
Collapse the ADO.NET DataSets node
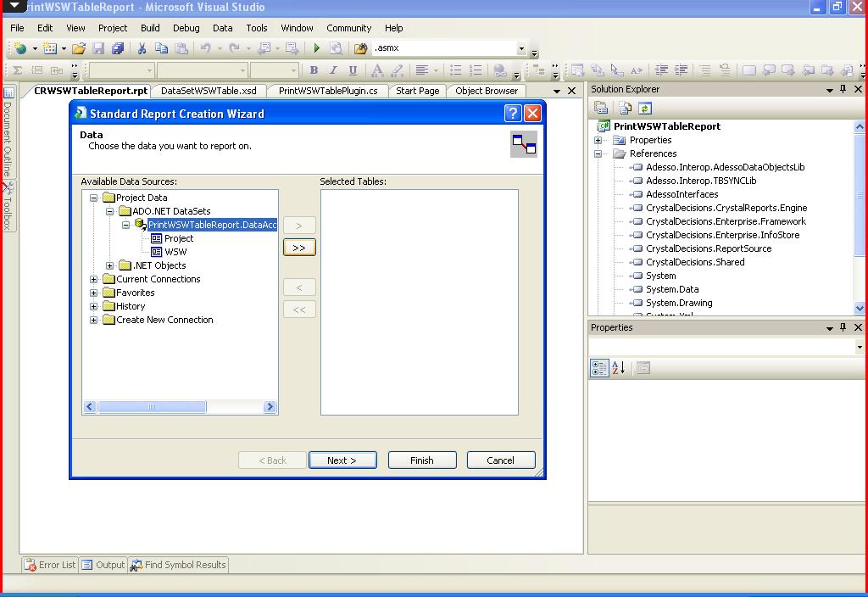pos(110,211)
